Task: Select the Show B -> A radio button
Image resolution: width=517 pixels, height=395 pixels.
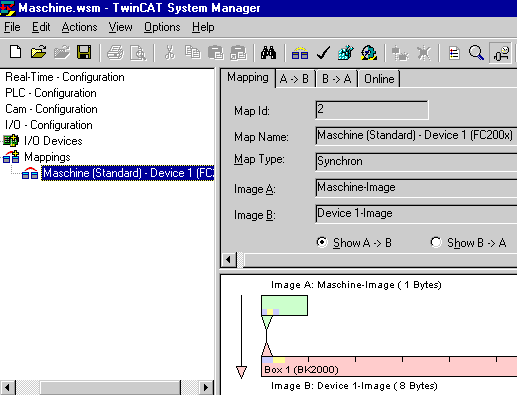Action: [436, 242]
